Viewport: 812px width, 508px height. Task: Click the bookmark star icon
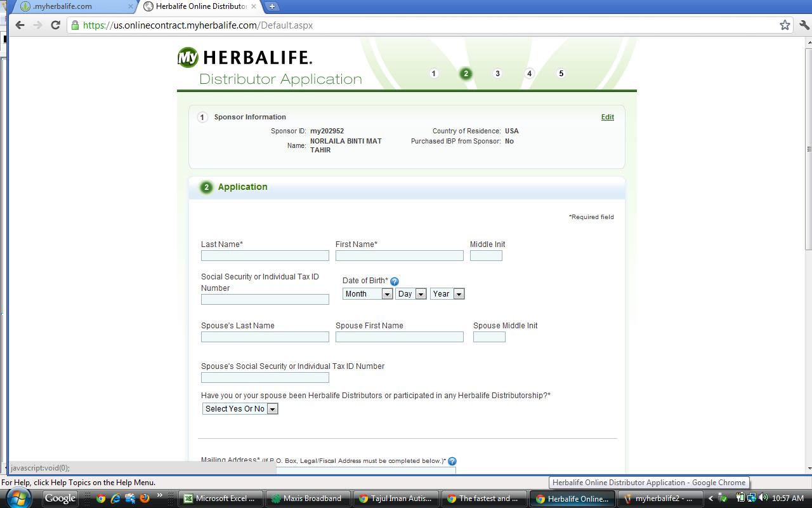(785, 25)
